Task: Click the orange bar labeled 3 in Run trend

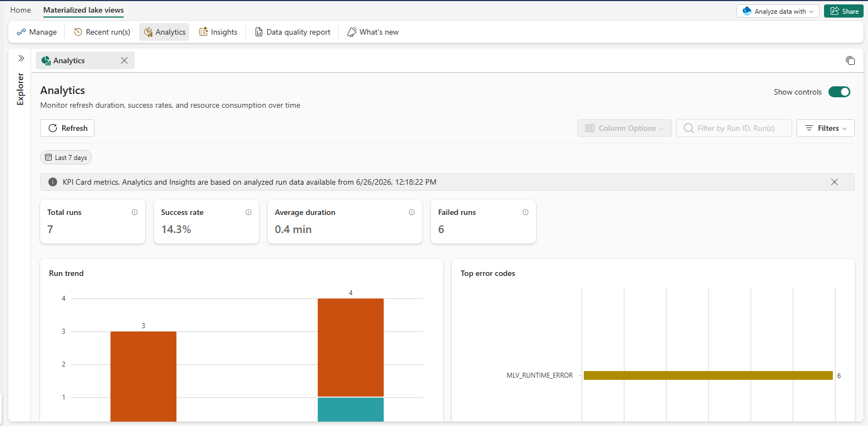Action: click(x=143, y=377)
